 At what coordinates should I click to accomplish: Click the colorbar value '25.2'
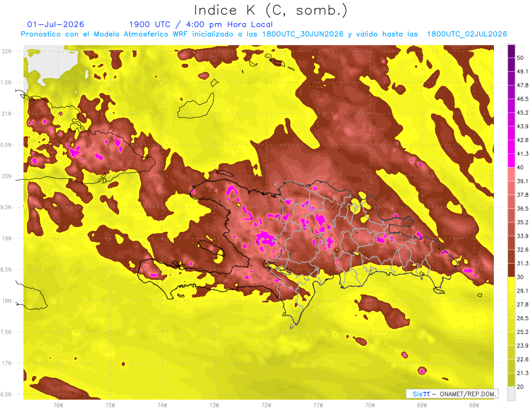point(523,332)
